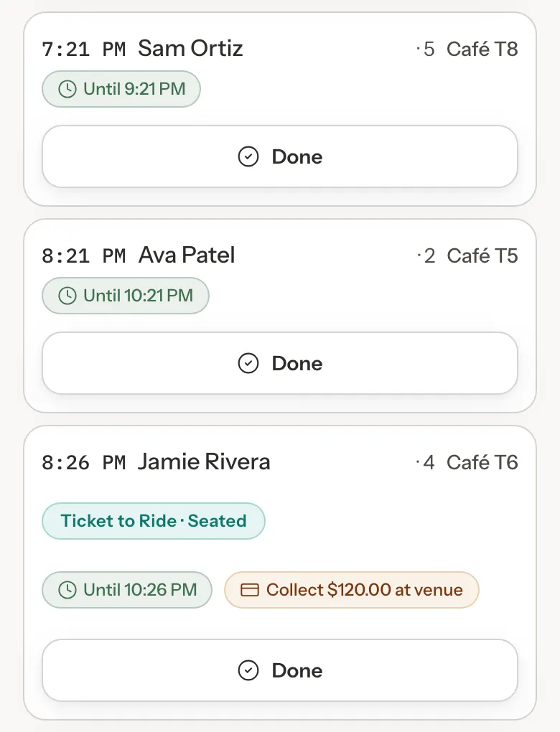Click the Collect $120.00 at venue badge
Screen dimensions: 560x732
(x=352, y=590)
